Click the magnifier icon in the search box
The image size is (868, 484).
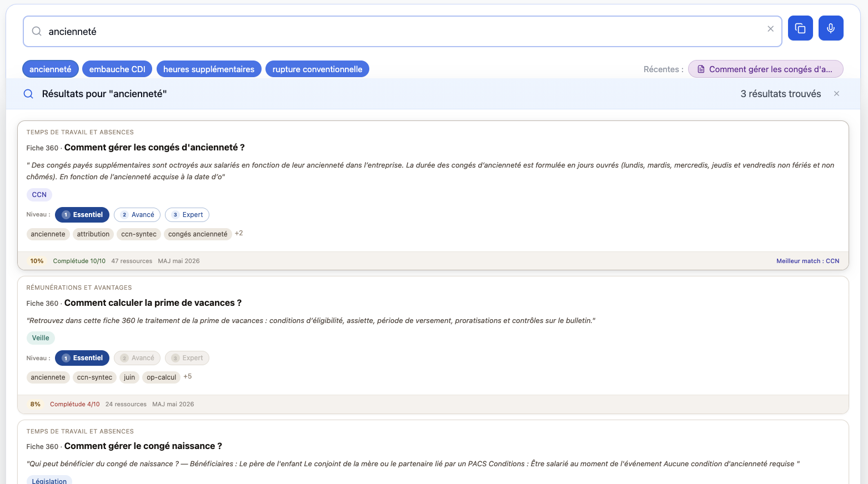pos(37,31)
